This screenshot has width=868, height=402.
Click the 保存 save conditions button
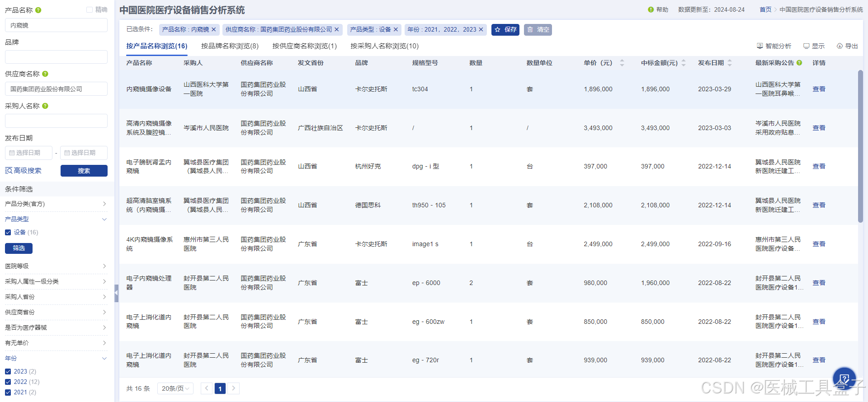pyautogui.click(x=505, y=29)
